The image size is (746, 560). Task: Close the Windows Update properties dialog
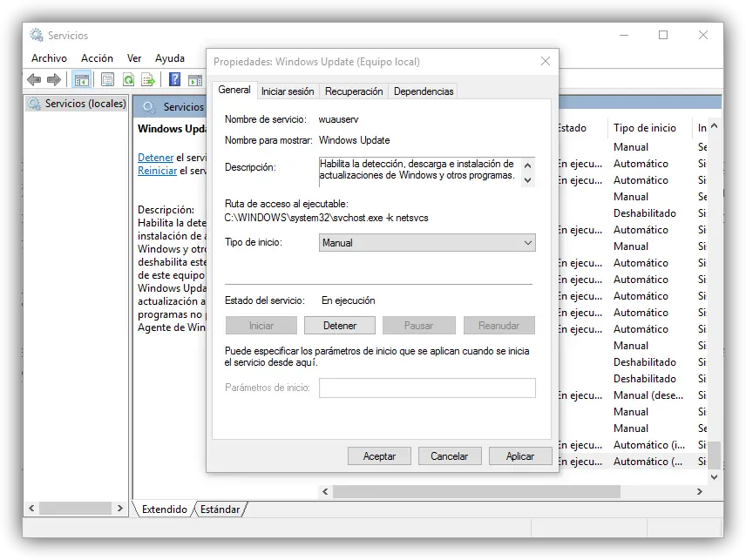(546, 61)
